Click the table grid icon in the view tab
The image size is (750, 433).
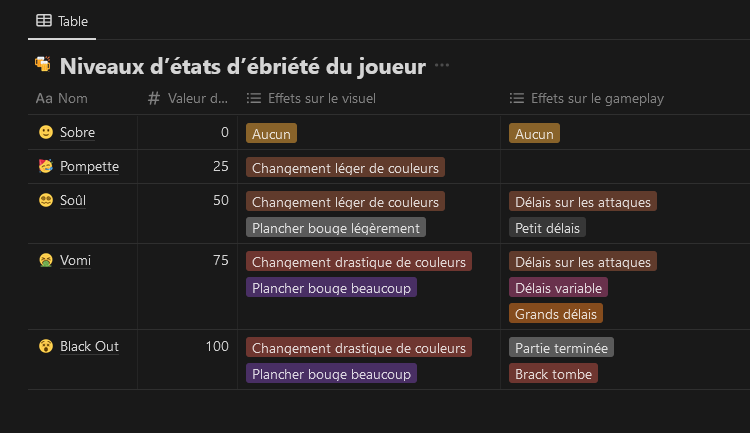[44, 20]
